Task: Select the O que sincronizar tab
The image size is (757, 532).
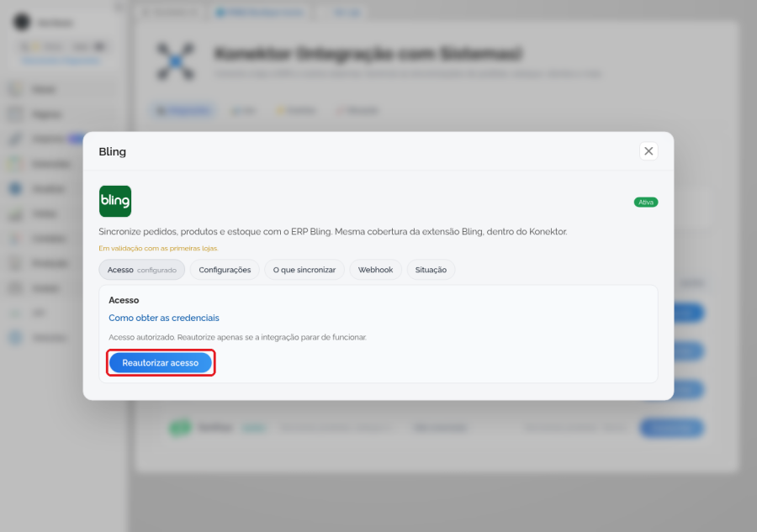Action: point(304,270)
